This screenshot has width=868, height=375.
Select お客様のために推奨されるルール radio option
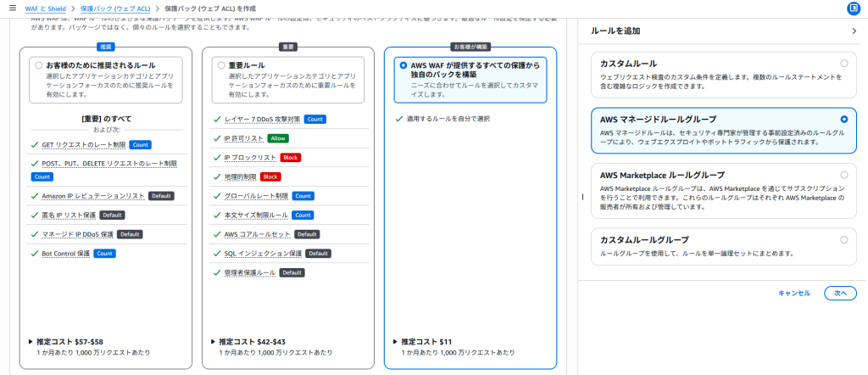tap(39, 64)
